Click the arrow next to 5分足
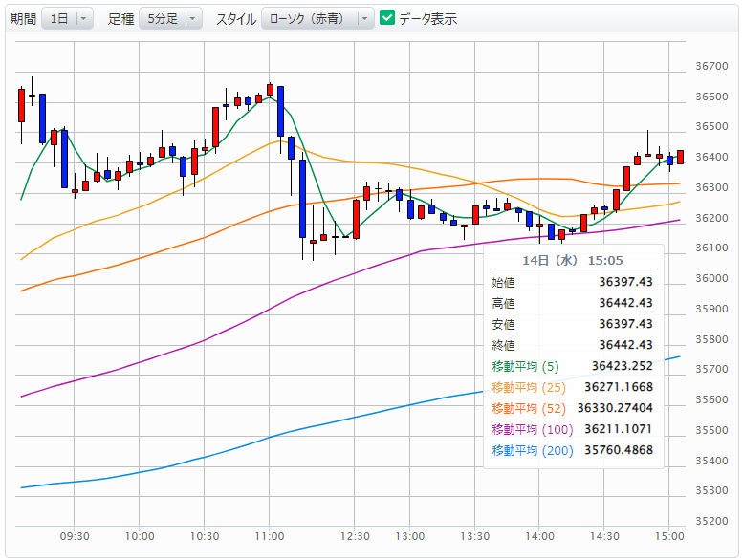This screenshot has height=560, width=743. point(193,19)
